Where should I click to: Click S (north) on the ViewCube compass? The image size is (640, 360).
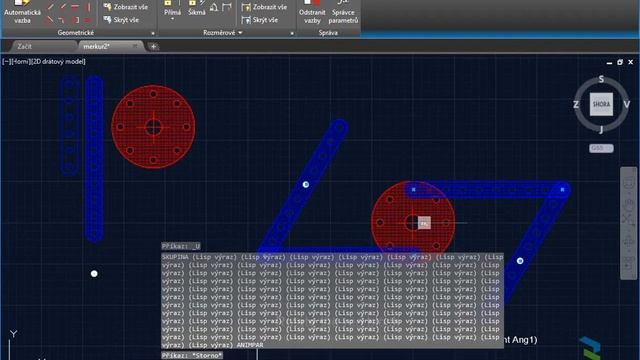pyautogui.click(x=601, y=79)
